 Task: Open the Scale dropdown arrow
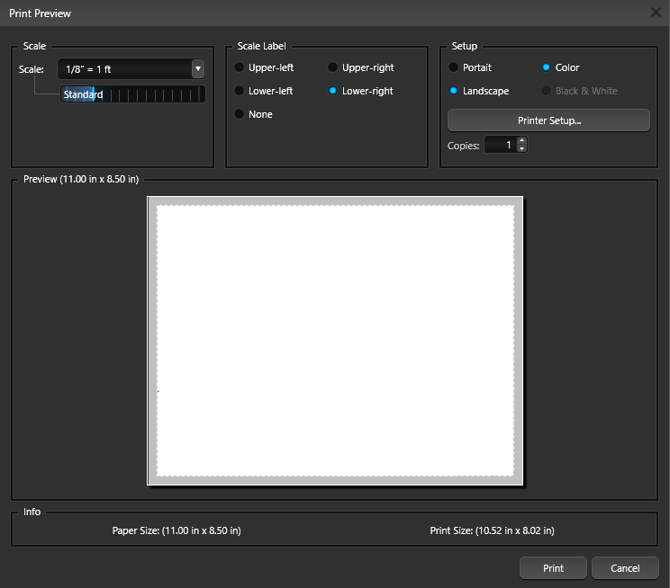tap(198, 69)
